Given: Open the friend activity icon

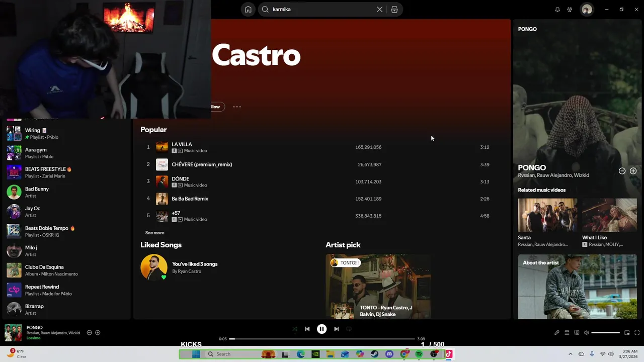Looking at the screenshot, I should coord(570,9).
